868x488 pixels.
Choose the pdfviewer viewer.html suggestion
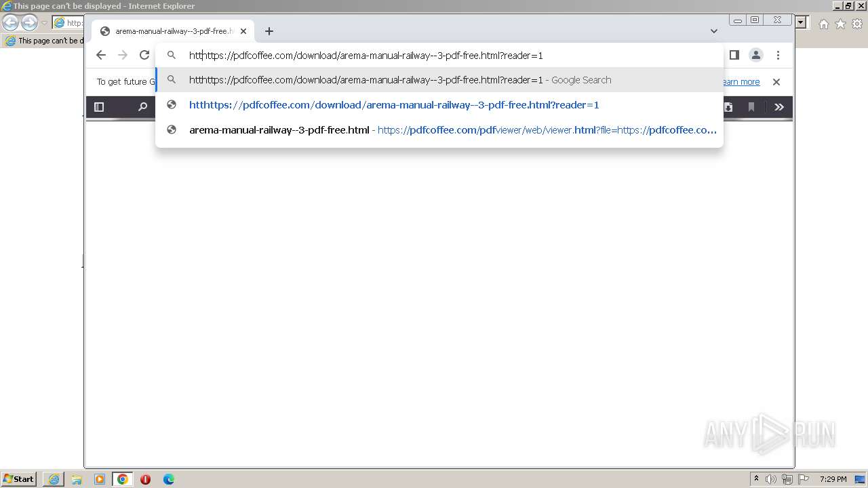[x=439, y=130]
